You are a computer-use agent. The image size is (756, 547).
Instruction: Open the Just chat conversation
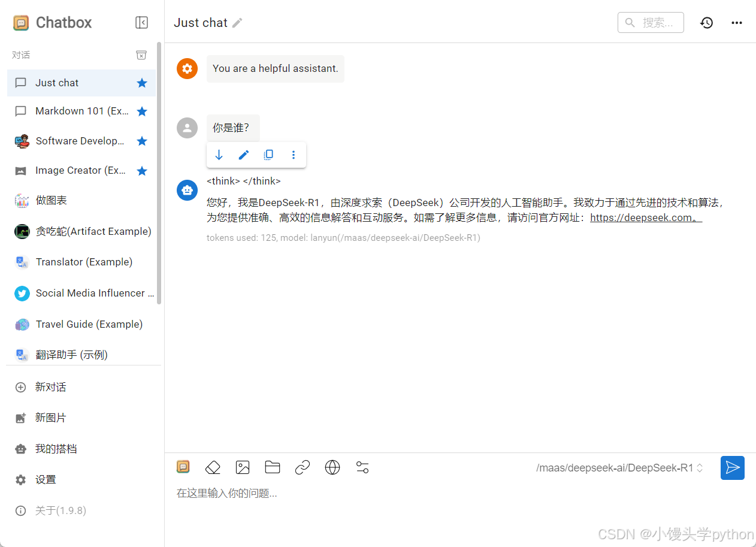click(81, 83)
